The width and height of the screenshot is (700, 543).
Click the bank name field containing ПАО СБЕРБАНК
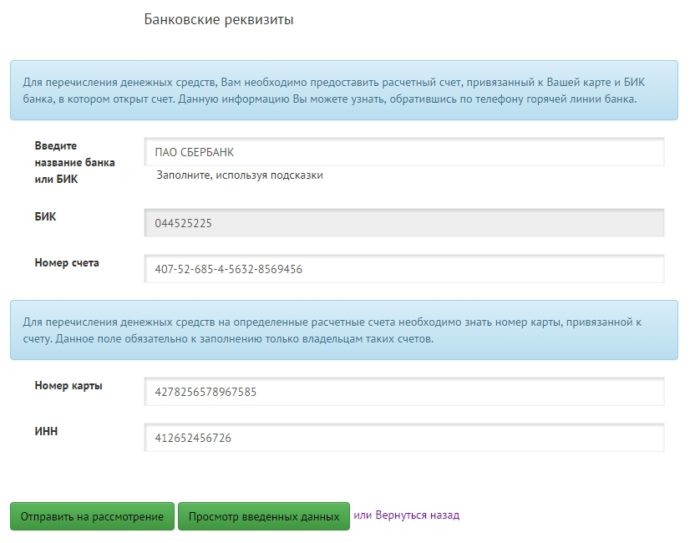(403, 152)
